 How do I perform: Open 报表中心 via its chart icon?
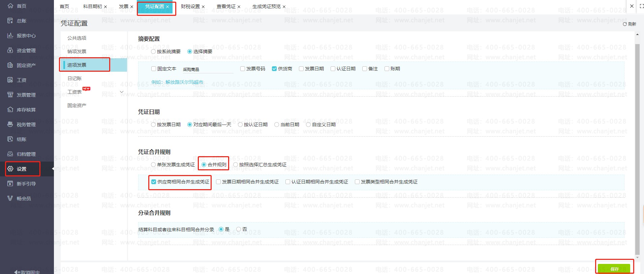click(x=10, y=35)
